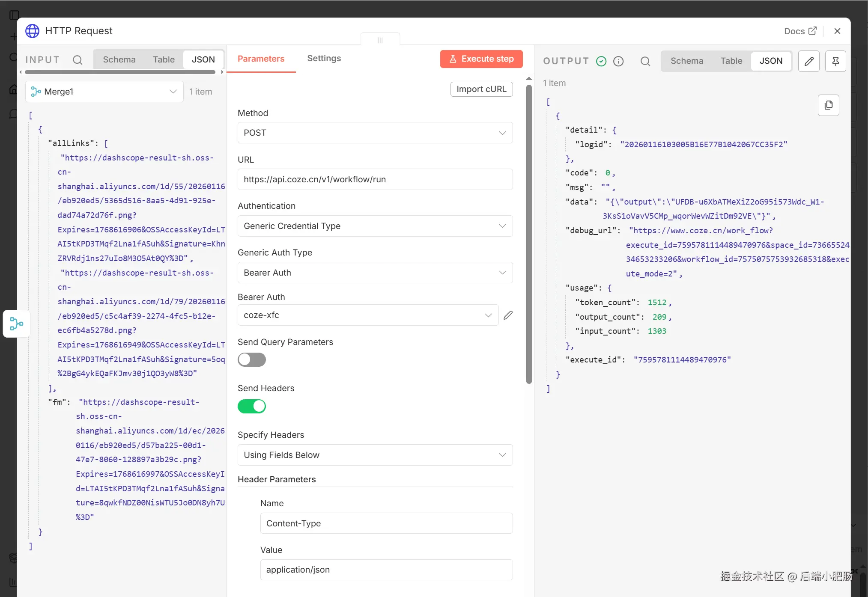This screenshot has width=868, height=597.
Task: Switch to the Settings tab
Action: [324, 59]
